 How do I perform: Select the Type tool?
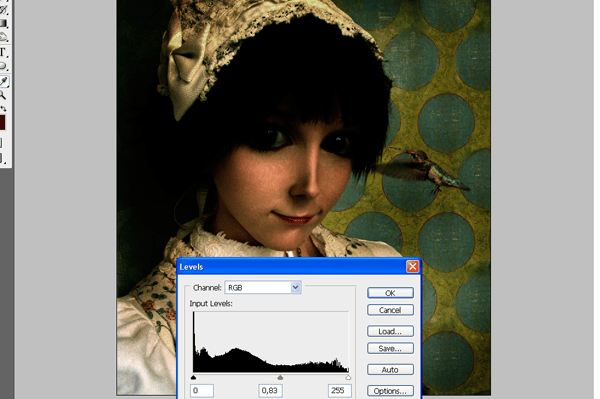coord(3,52)
